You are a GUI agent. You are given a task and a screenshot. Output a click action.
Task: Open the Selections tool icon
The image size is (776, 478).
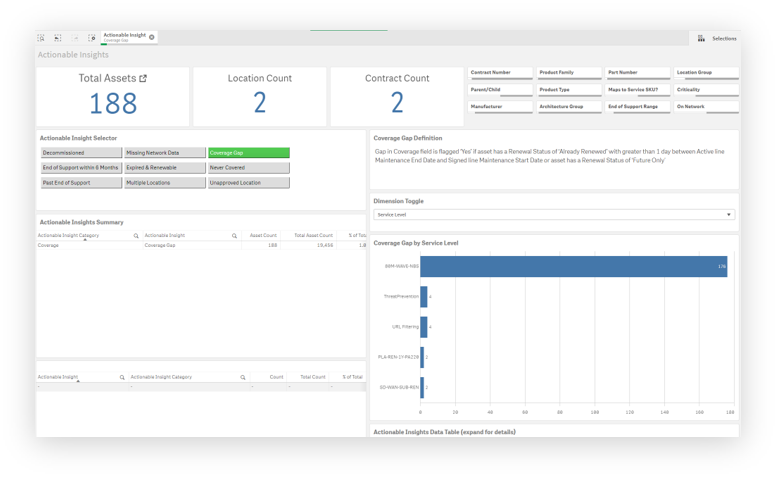[701, 38]
